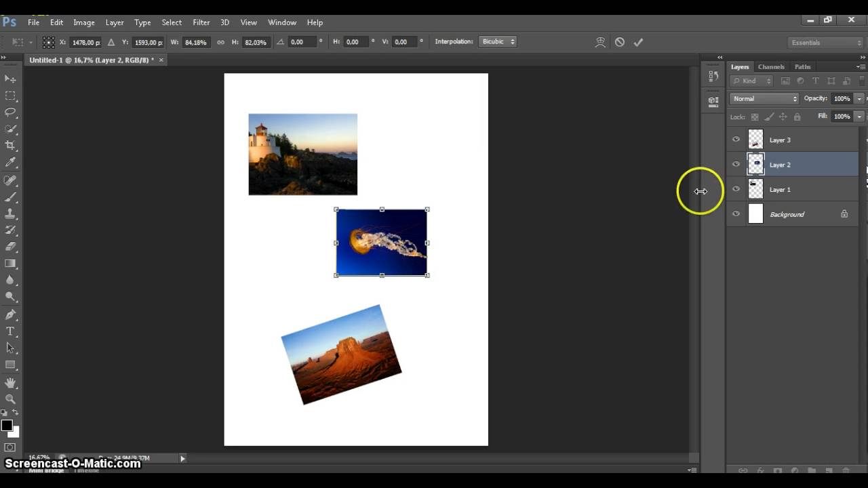868x488 pixels.
Task: Open the History panel icon
Action: 713,77
